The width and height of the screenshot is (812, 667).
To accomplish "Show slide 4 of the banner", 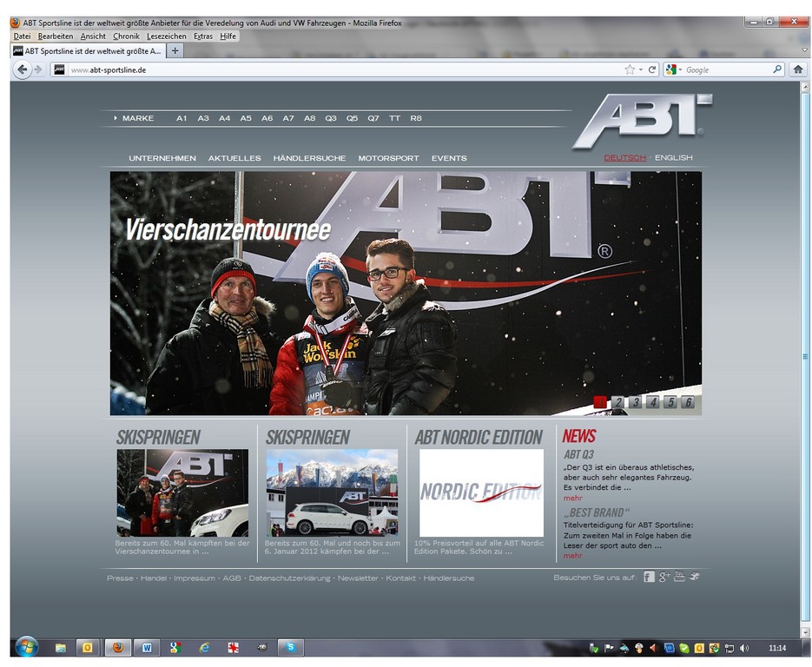I will pyautogui.click(x=652, y=402).
